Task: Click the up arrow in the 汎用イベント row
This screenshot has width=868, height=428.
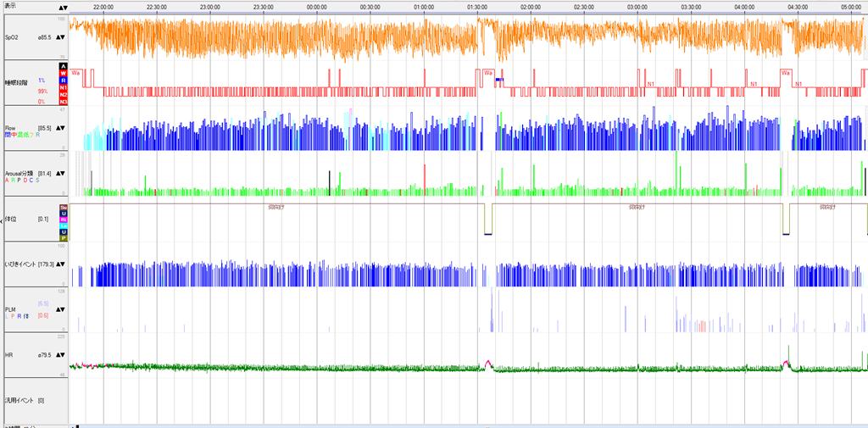Action: (x=58, y=400)
